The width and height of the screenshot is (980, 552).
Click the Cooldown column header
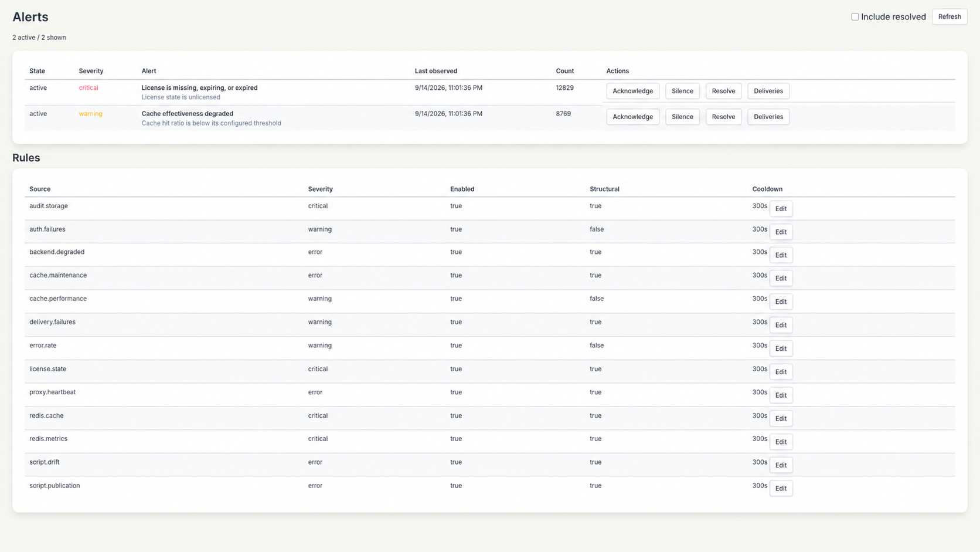pyautogui.click(x=767, y=189)
